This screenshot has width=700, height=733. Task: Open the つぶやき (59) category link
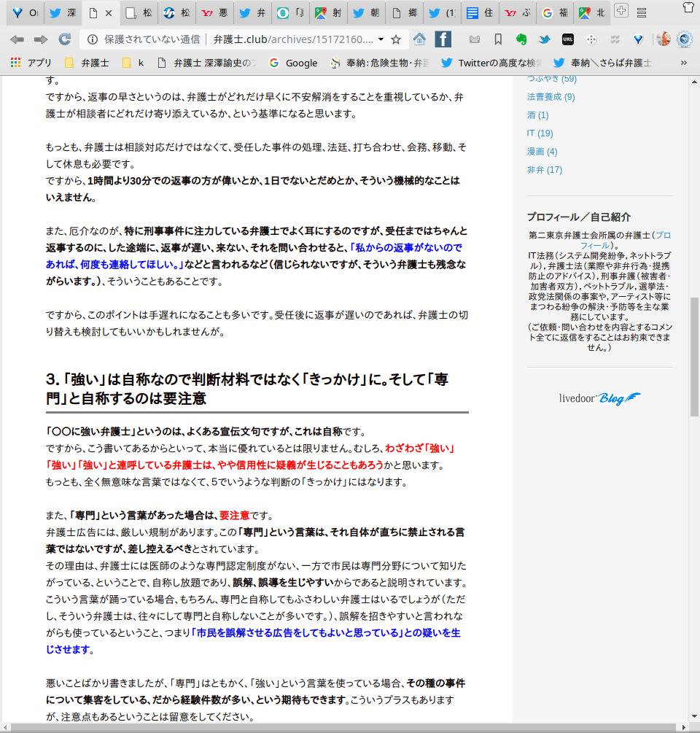(552, 79)
